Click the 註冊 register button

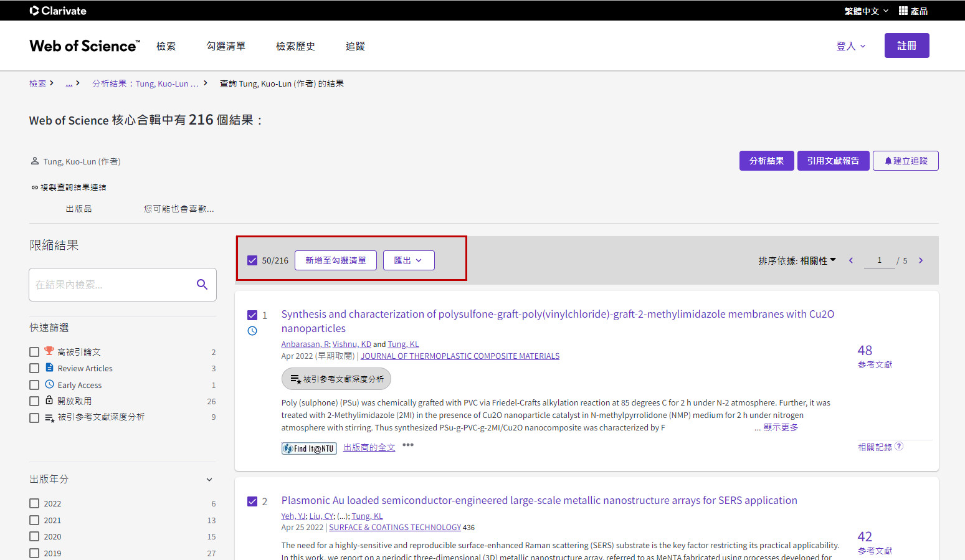pyautogui.click(x=906, y=45)
